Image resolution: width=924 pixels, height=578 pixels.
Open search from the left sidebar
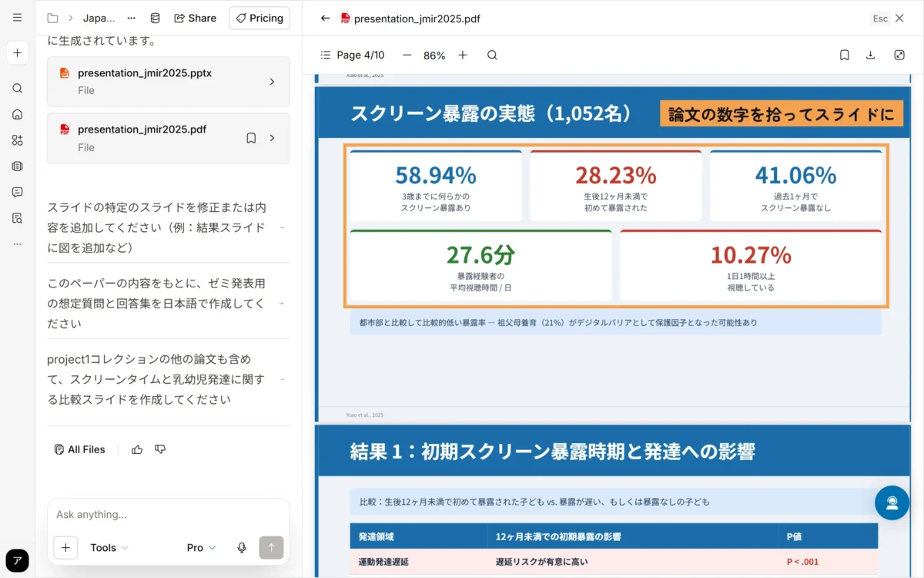pos(17,89)
